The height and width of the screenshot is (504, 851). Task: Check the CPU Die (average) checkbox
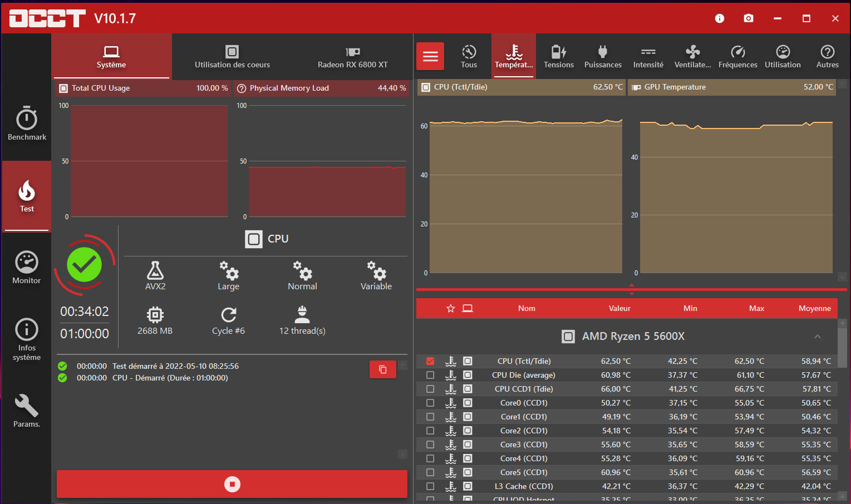point(430,375)
